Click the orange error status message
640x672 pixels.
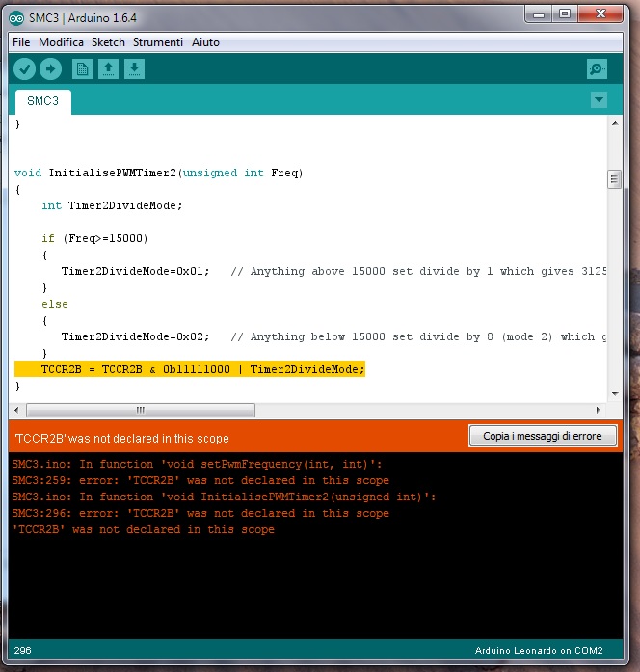tap(121, 439)
